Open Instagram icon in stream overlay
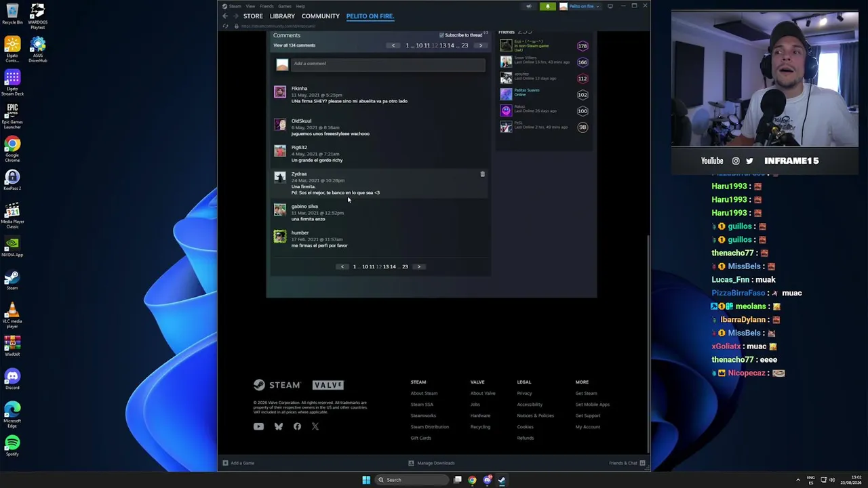The height and width of the screenshot is (488, 868). coord(736,161)
